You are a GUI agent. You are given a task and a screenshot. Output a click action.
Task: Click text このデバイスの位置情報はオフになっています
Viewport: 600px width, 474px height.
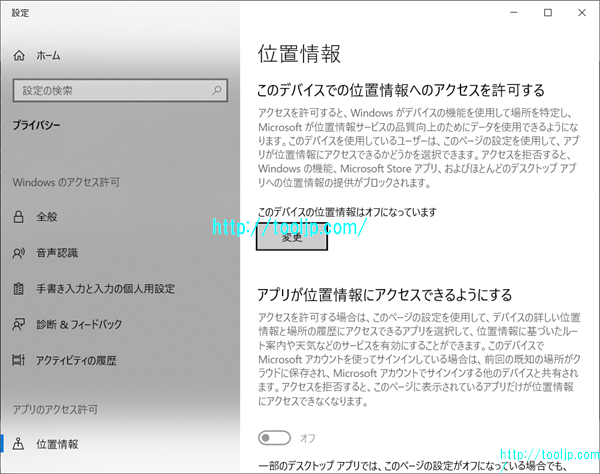point(347,212)
